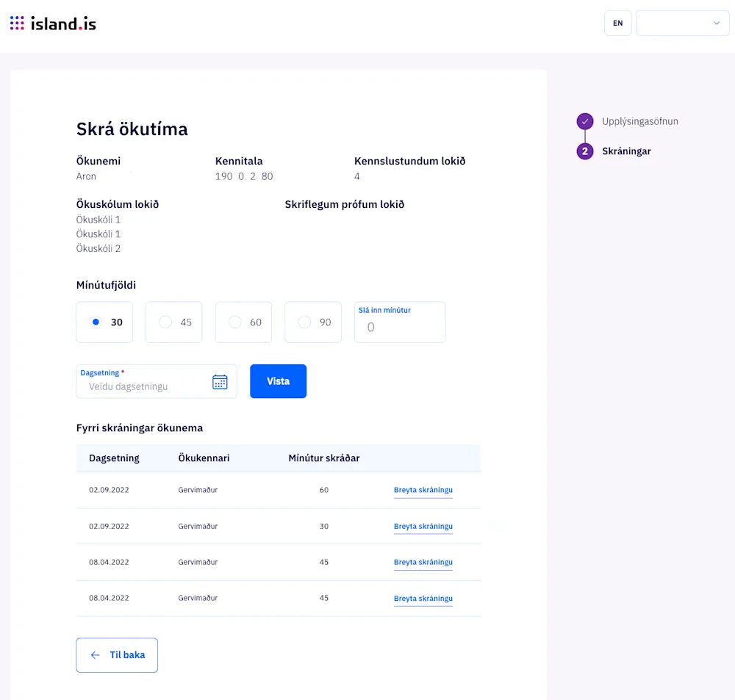The height and width of the screenshot is (700, 735).
Task: Click the Dagsetning date input field
Action: [x=157, y=381]
